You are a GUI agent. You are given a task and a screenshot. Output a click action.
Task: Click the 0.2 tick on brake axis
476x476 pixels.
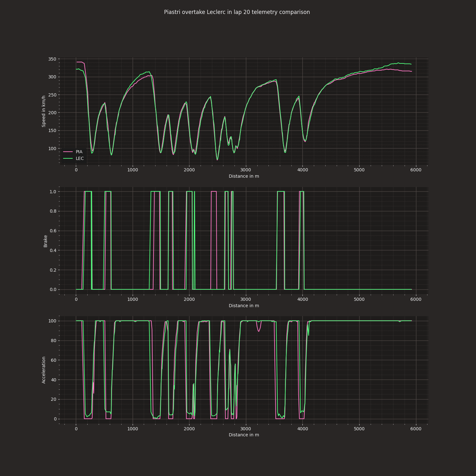tap(53, 270)
